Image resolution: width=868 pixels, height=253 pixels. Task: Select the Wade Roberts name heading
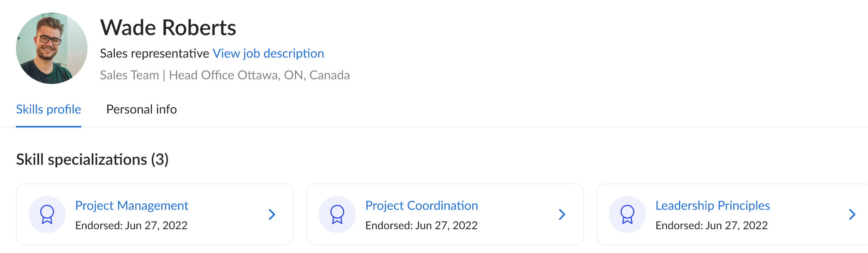click(x=168, y=28)
